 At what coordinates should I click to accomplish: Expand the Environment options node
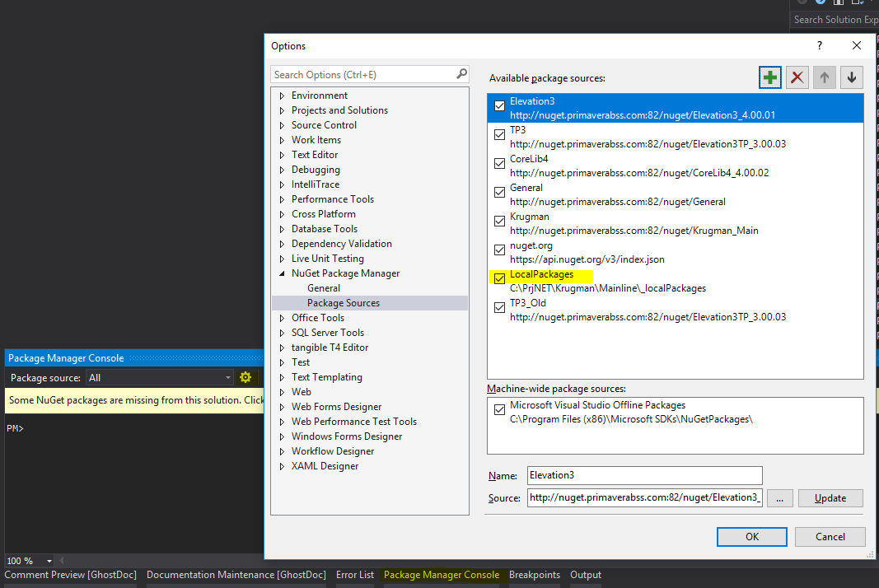[x=282, y=96]
